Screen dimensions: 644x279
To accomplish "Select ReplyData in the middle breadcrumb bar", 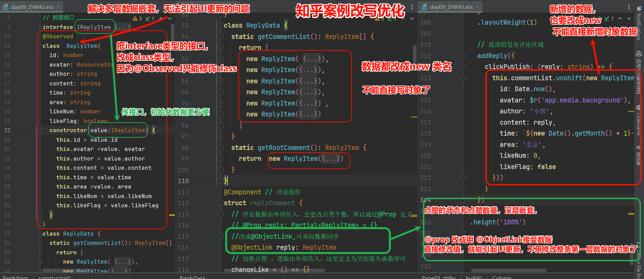I will [x=192, y=277].
